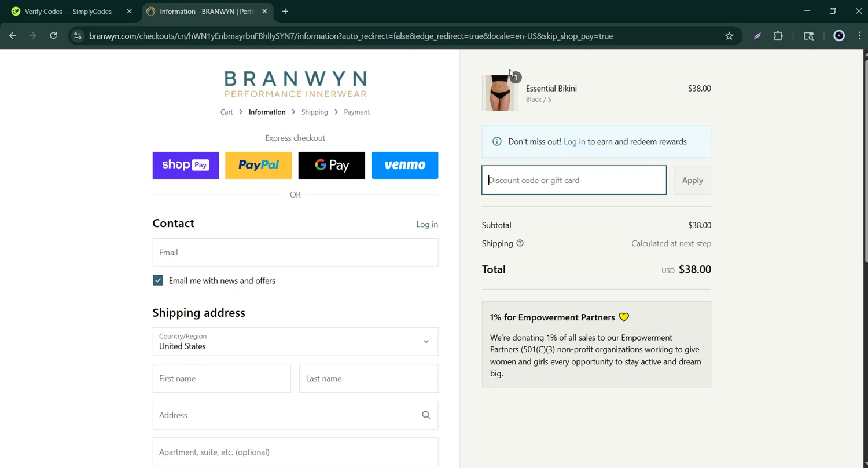
Task: Focus the Apartment, suite, etc. field
Action: (x=295, y=452)
